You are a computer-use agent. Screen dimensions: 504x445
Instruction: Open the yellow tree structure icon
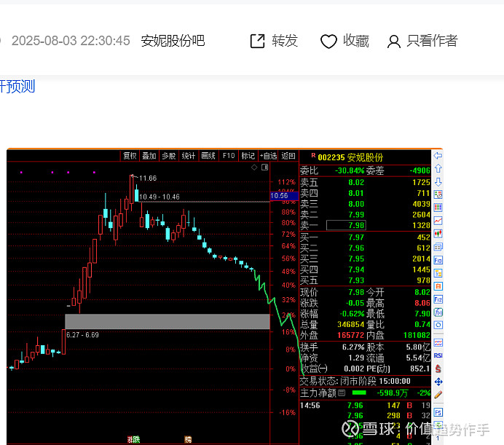pyautogui.click(x=438, y=273)
